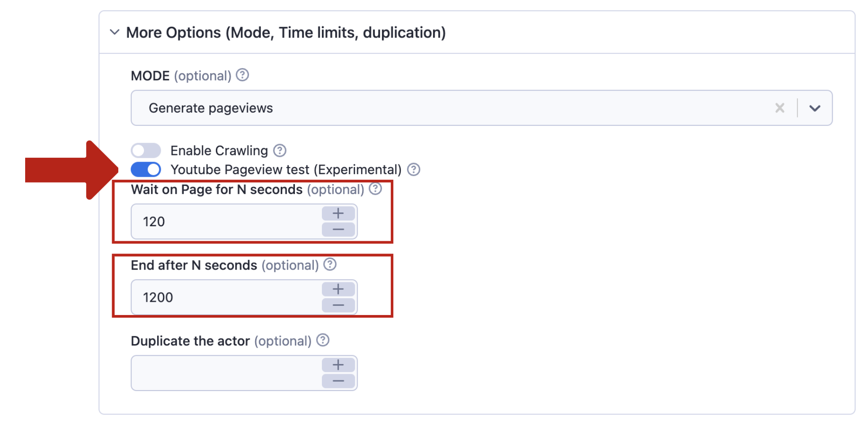Collapse the More Options section chevron
Viewport: 868px width, 425px height.
click(114, 32)
